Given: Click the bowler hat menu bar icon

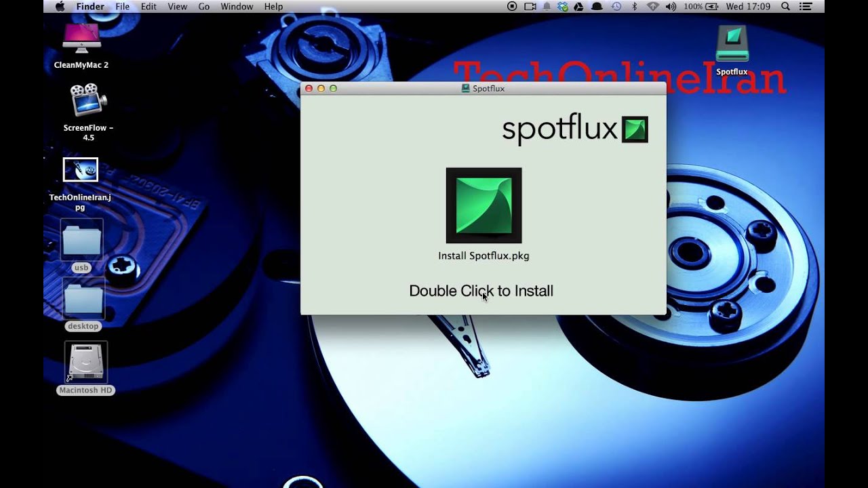Looking at the screenshot, I should click(x=597, y=6).
